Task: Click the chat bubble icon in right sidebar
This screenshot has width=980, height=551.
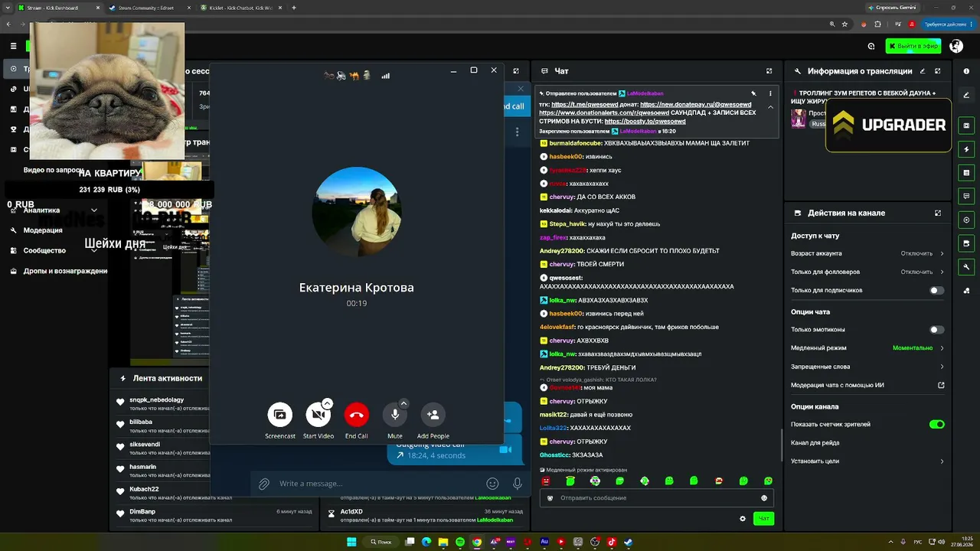Action: tap(966, 196)
